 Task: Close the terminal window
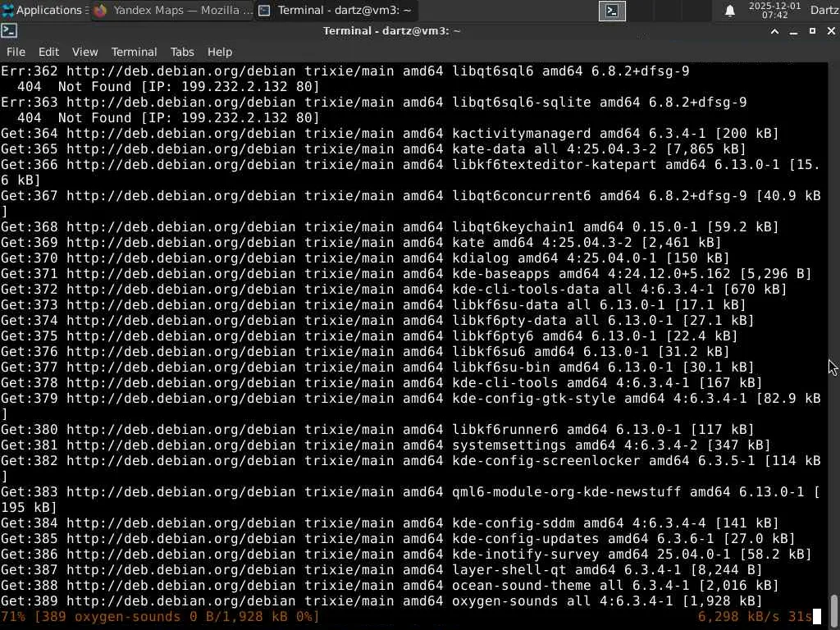pos(831,31)
